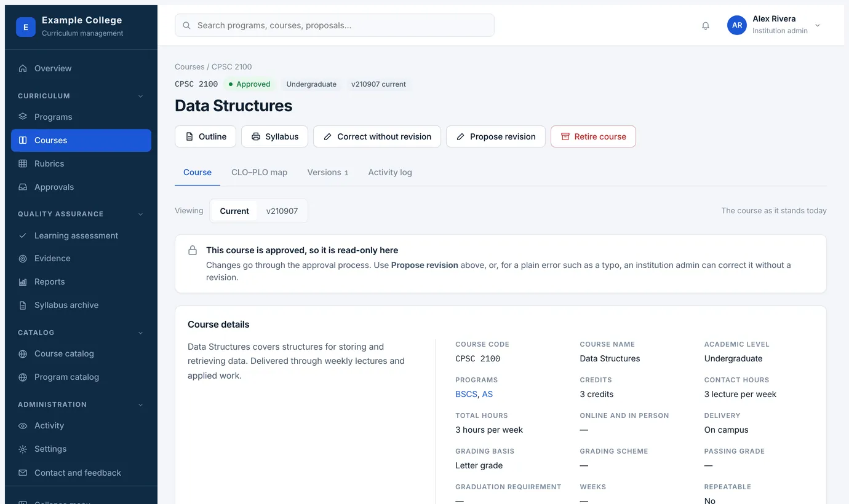Click the Example College logo icon
This screenshot has width=849, height=504.
pos(26,27)
